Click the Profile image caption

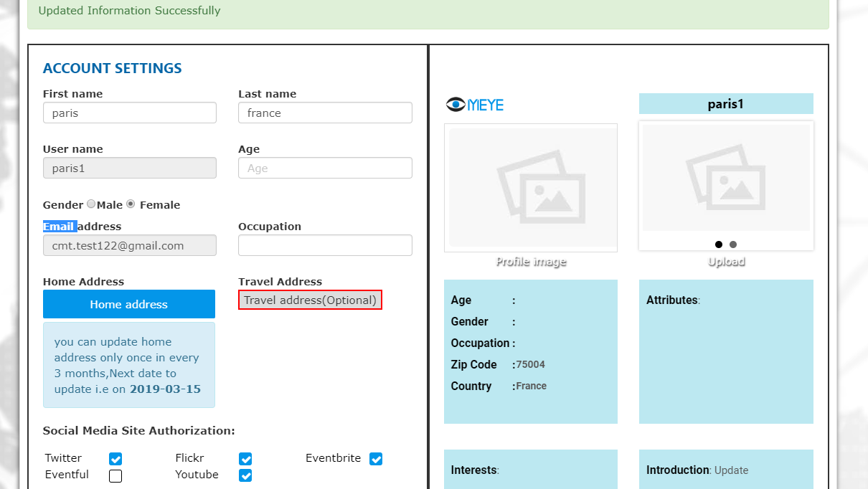[531, 262]
